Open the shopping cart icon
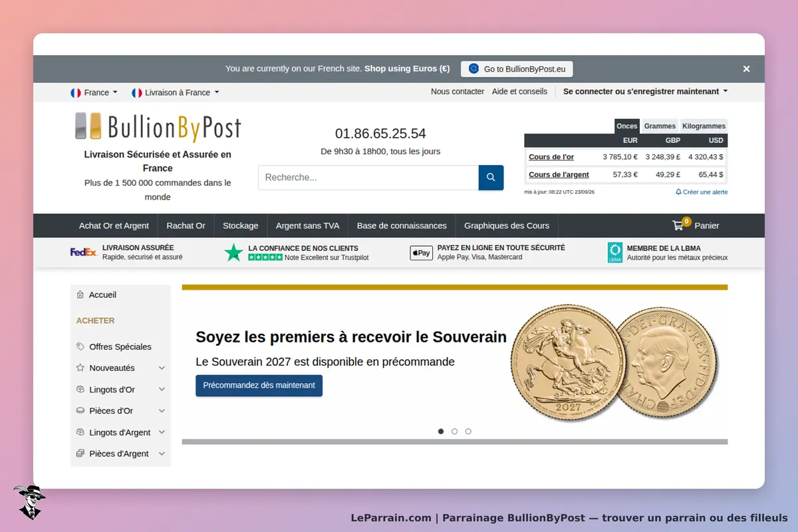This screenshot has width=798, height=532. pos(678,225)
